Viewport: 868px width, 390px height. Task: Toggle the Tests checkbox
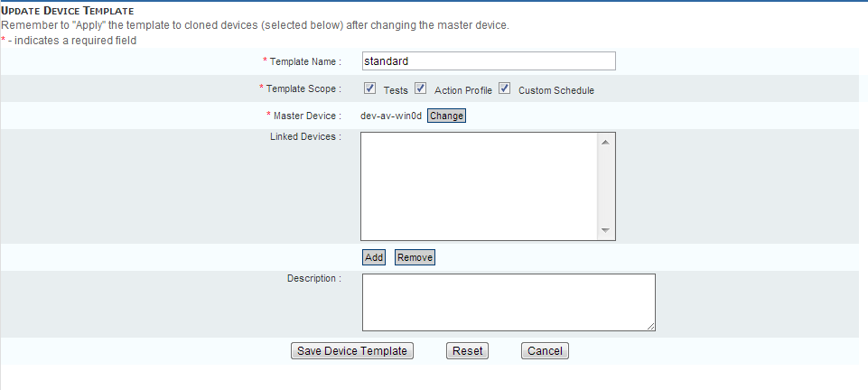pos(370,88)
